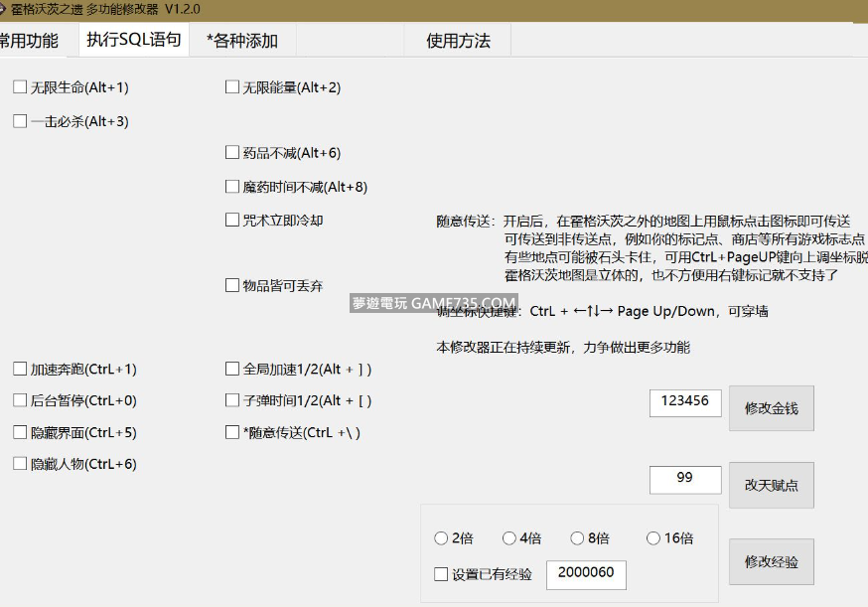
Task: Enable 无限生命 (Alt+1) checkbox
Action: pyautogui.click(x=20, y=87)
